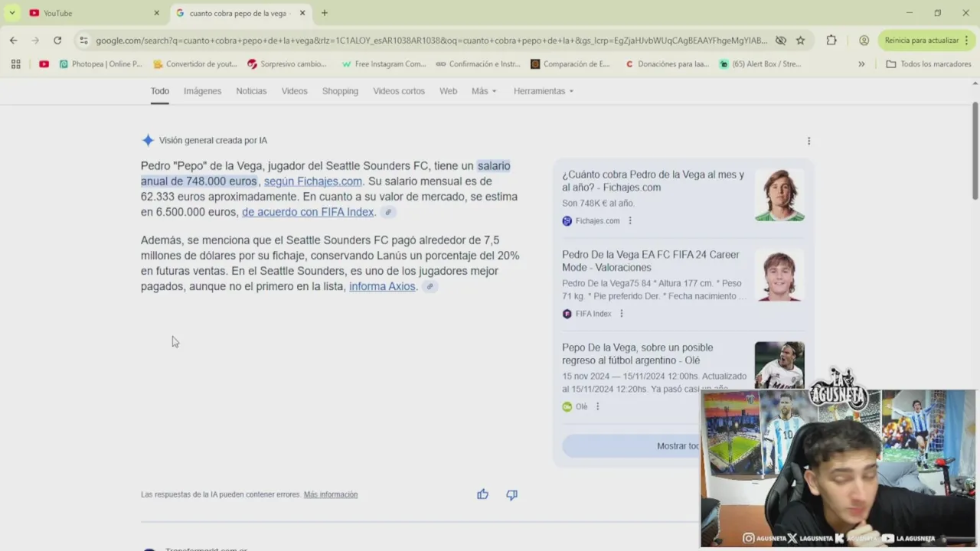Expand the Herramientas dropdown
The height and width of the screenshot is (551, 980).
point(544,91)
